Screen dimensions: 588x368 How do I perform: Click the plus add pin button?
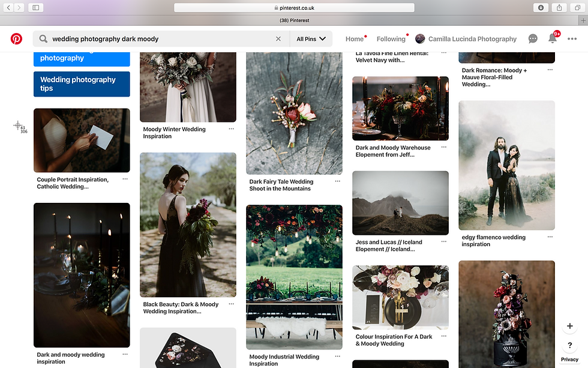pyautogui.click(x=569, y=326)
